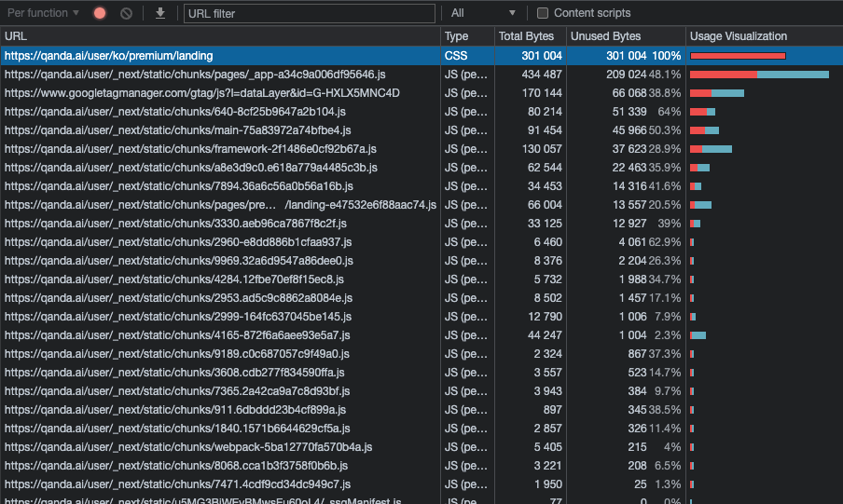Select the 3330.aeb96ca7867f8c2f.js row
Image resolution: width=843 pixels, height=504 pixels.
(421, 224)
